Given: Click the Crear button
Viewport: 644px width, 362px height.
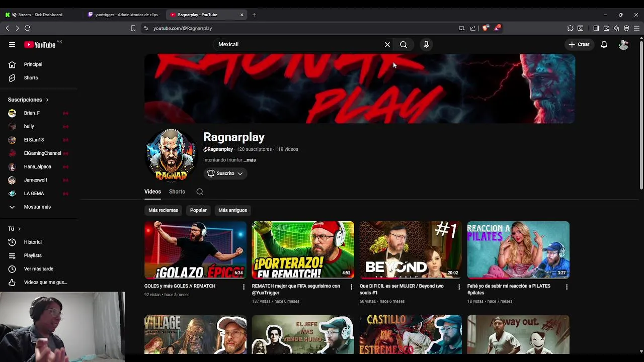Looking at the screenshot, I should pyautogui.click(x=579, y=45).
